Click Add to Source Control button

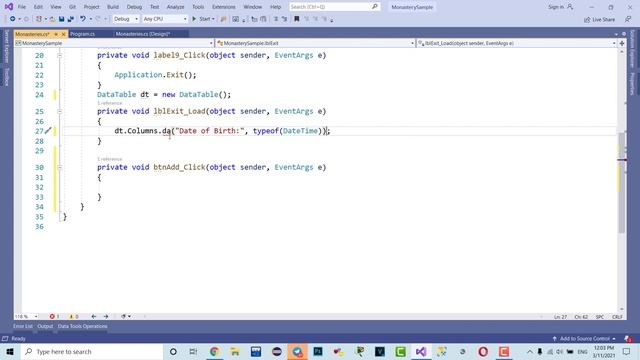(x=584, y=338)
